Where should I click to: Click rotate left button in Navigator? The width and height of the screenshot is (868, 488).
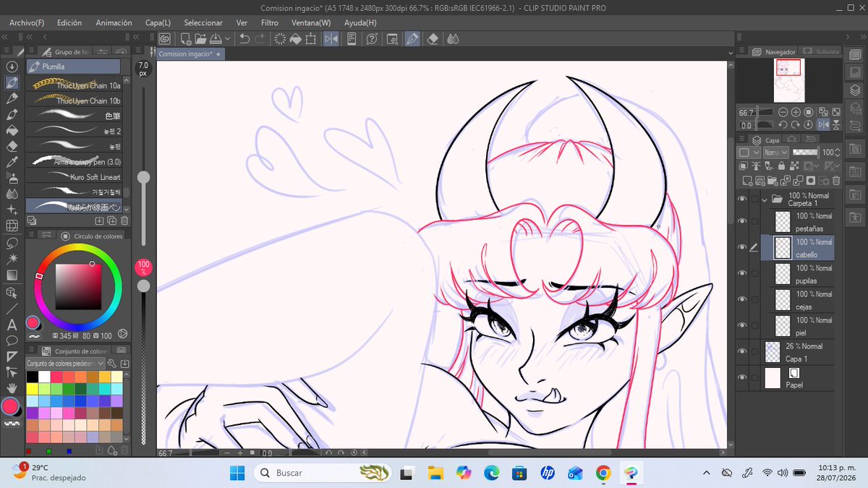[783, 125]
